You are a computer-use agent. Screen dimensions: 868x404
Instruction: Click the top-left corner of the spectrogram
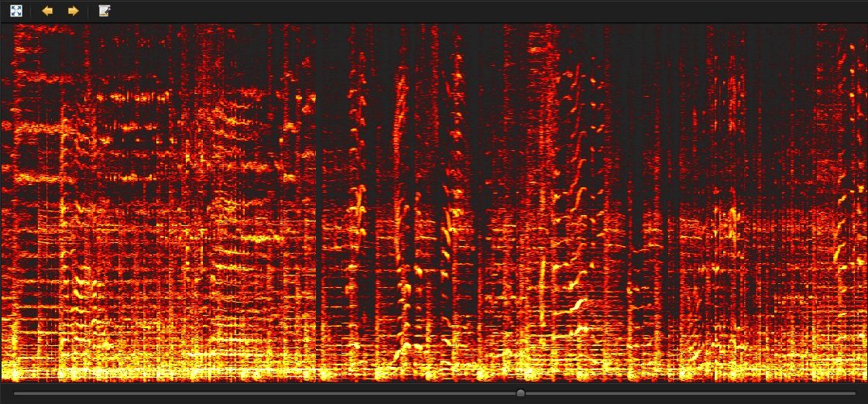2,25
